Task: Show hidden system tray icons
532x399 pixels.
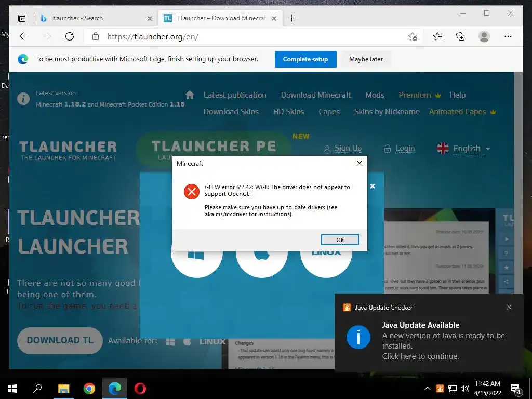Action: pos(428,389)
